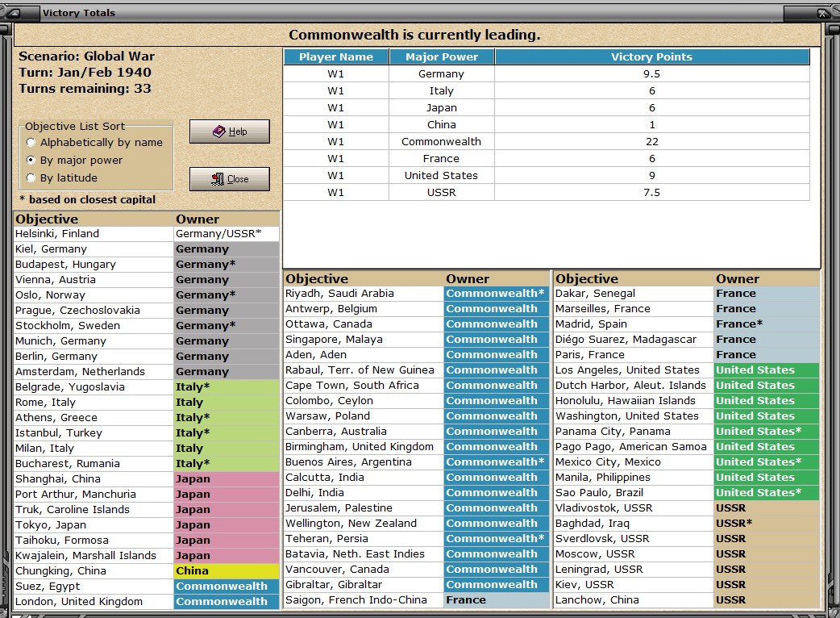
Task: Click the Teheran, Persia objective
Action: (x=364, y=539)
